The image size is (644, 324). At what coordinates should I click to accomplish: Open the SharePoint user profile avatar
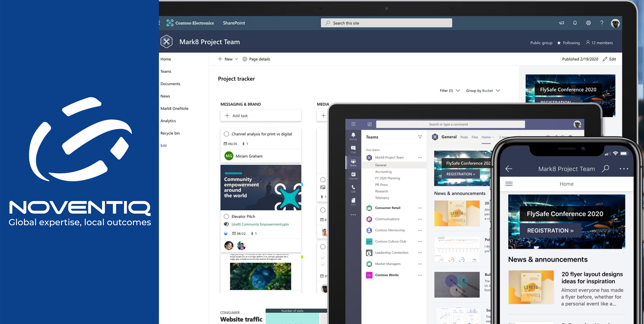[x=615, y=23]
